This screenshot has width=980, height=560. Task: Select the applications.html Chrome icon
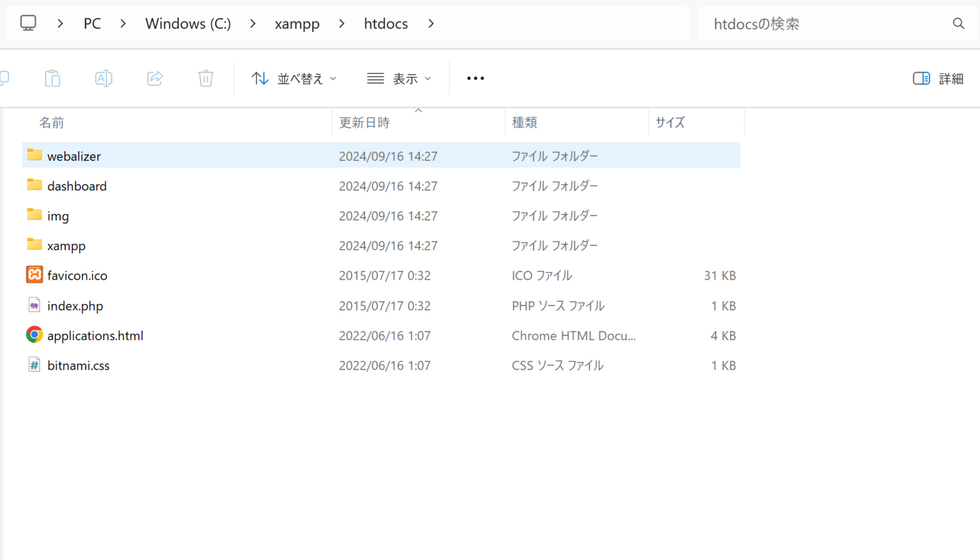point(34,335)
